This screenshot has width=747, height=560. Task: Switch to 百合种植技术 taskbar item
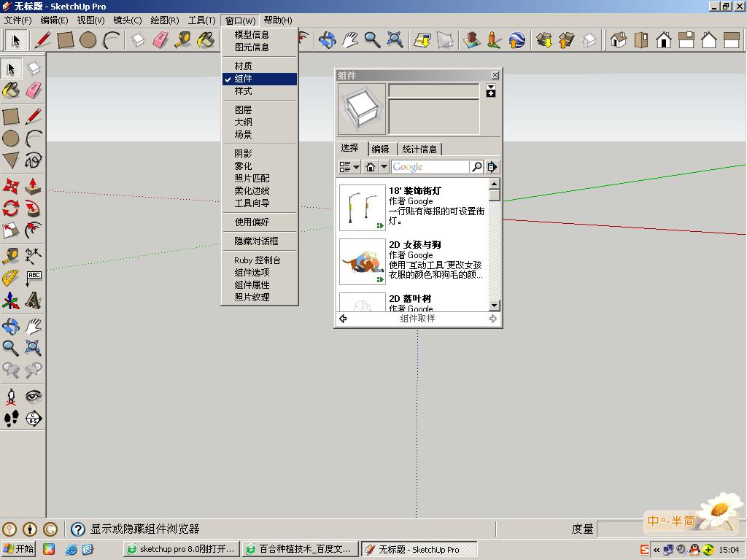coord(300,549)
